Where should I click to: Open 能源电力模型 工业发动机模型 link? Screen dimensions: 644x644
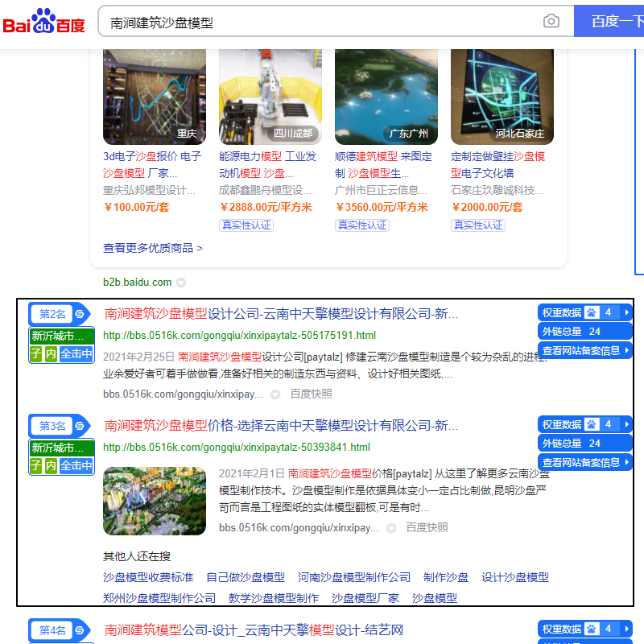268,165
